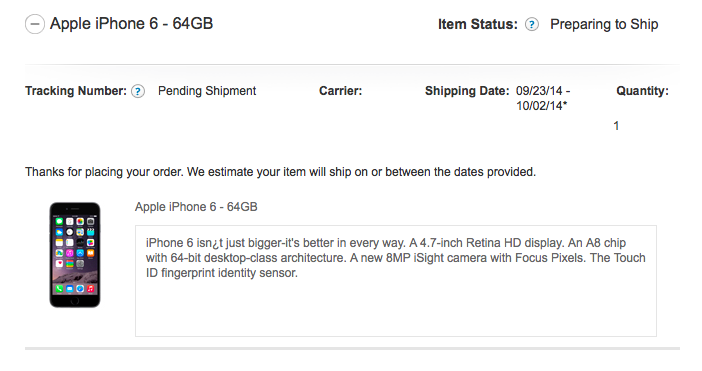
Task: Click the Tracking Number label
Action: [x=76, y=91]
